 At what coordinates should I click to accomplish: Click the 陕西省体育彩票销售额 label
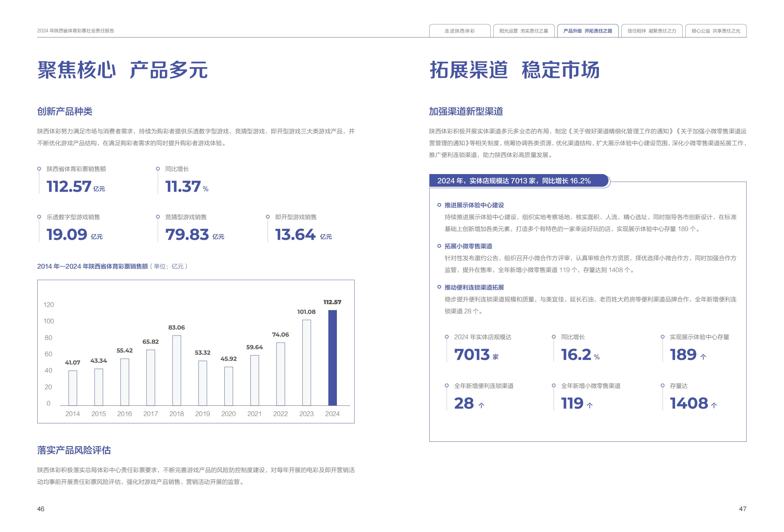click(76, 169)
